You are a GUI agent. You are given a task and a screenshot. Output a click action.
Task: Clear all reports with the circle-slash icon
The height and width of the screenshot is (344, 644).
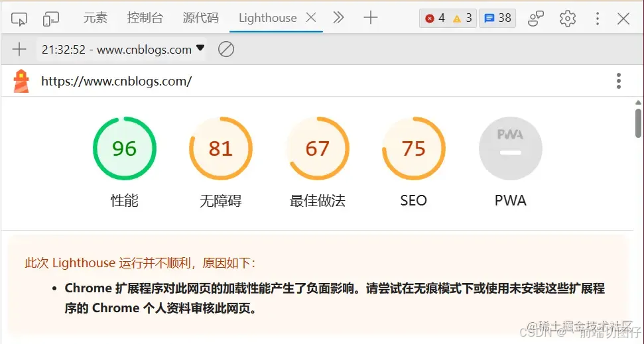tap(226, 49)
